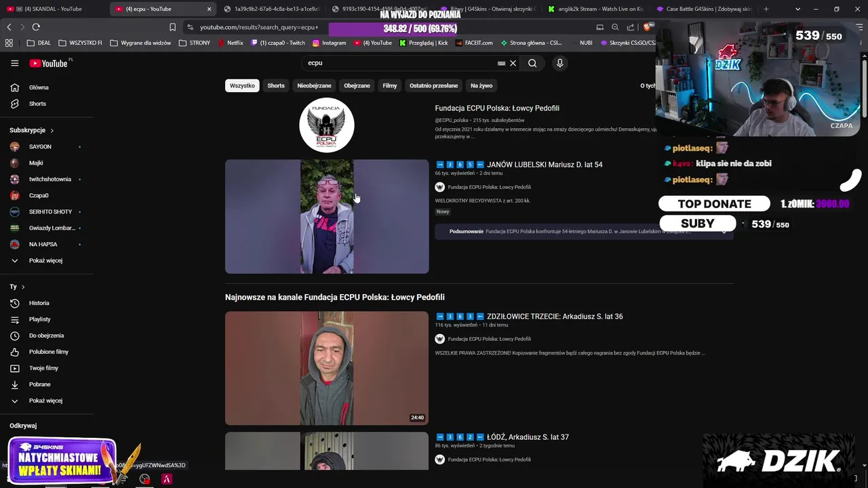
Task: Switch to the Case Battle G4Skins browser tab
Action: pyautogui.click(x=704, y=9)
